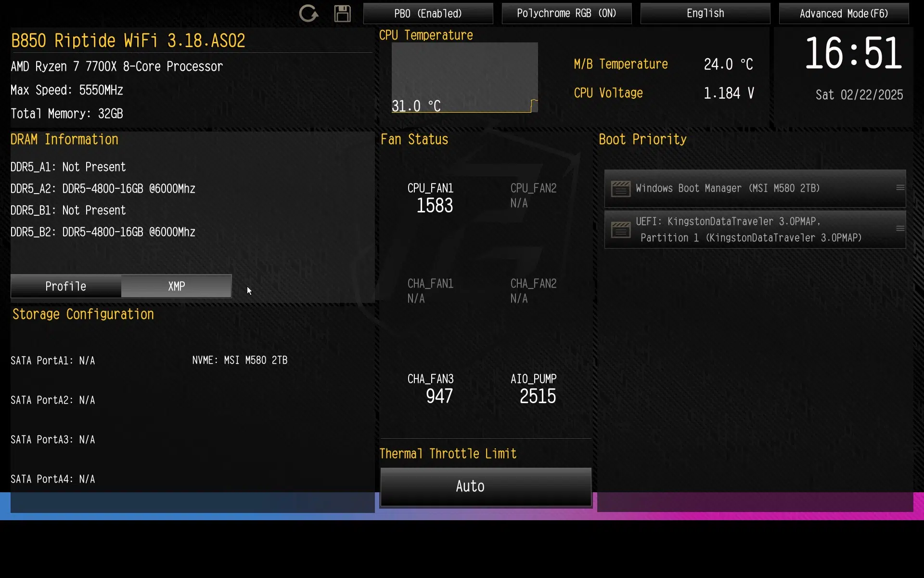The image size is (924, 578).
Task: Click SATA PortA3: N/A entry
Action: point(53,440)
